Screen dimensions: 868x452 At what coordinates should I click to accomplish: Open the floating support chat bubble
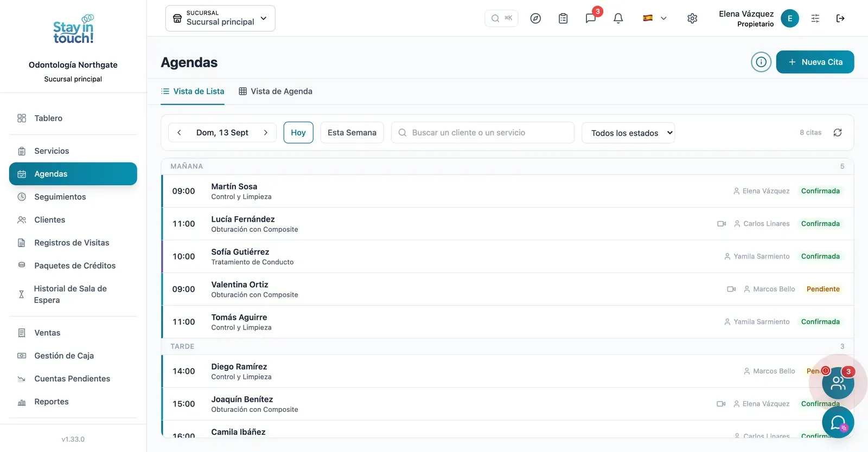(838, 422)
